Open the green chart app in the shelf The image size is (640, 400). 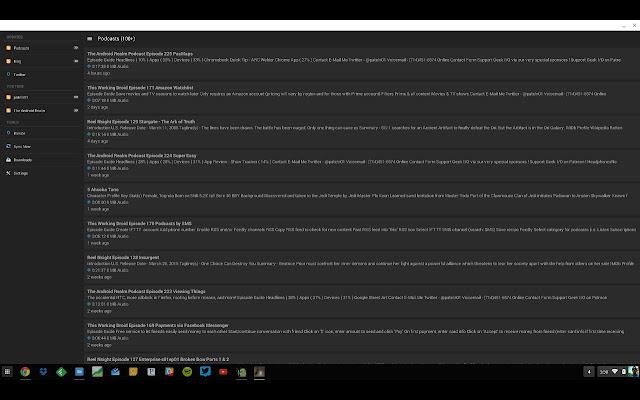tap(97, 372)
